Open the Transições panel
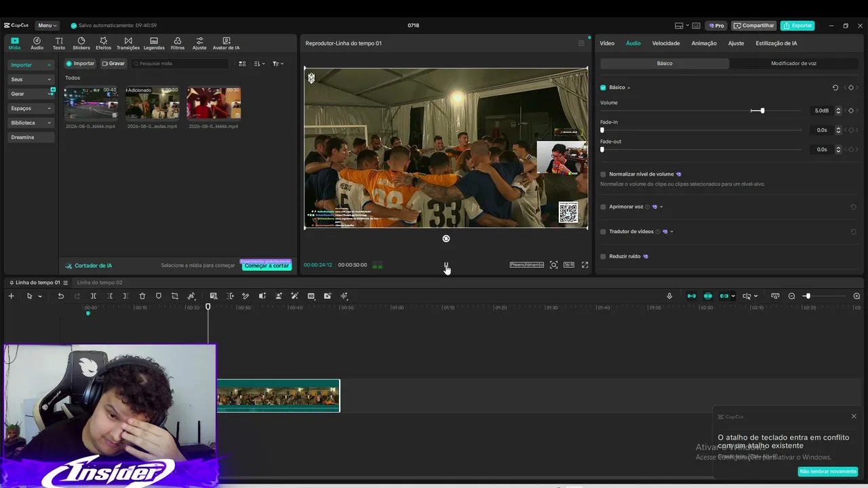 (x=128, y=43)
